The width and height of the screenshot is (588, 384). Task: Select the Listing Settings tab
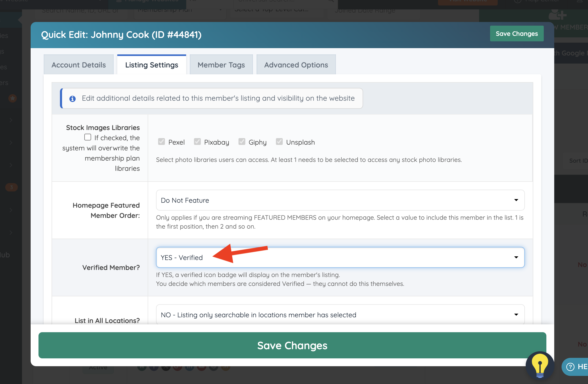click(x=152, y=65)
